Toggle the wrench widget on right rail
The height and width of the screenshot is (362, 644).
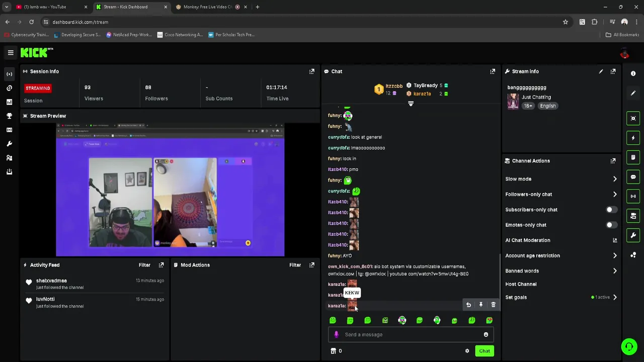(633, 235)
